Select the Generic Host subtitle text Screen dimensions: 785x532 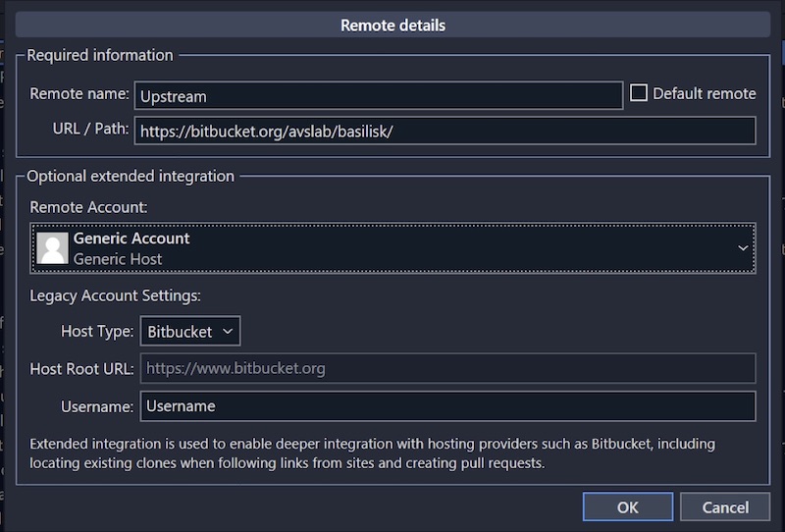pyautogui.click(x=118, y=259)
